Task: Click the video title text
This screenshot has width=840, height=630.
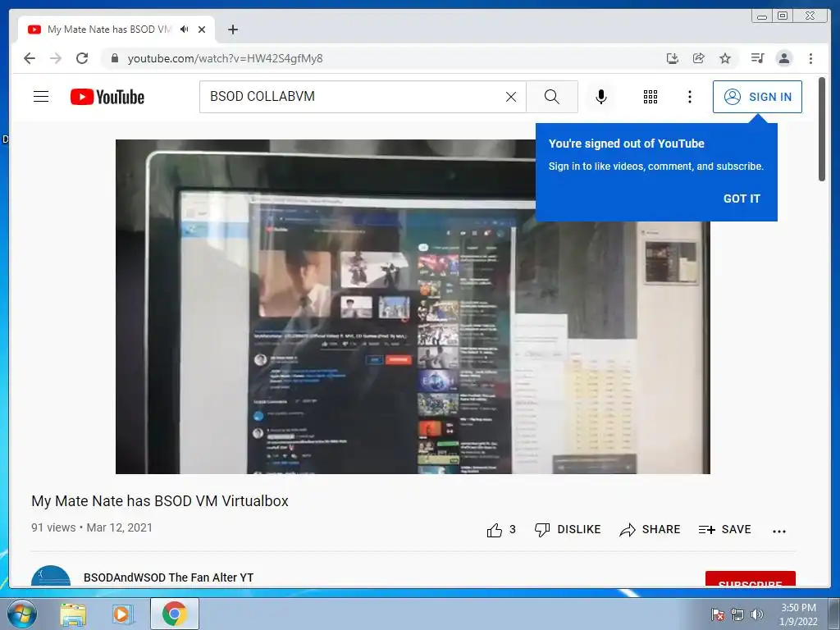Action: pyautogui.click(x=160, y=501)
